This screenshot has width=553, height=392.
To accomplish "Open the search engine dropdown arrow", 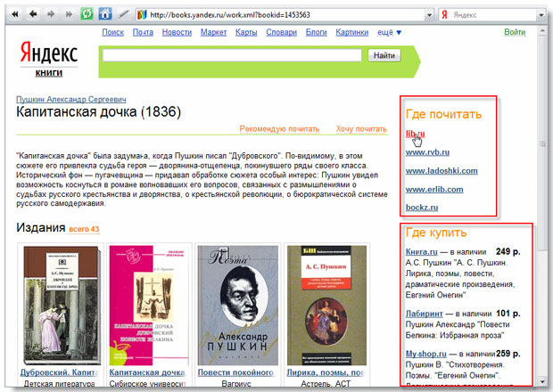I will tap(541, 15).
